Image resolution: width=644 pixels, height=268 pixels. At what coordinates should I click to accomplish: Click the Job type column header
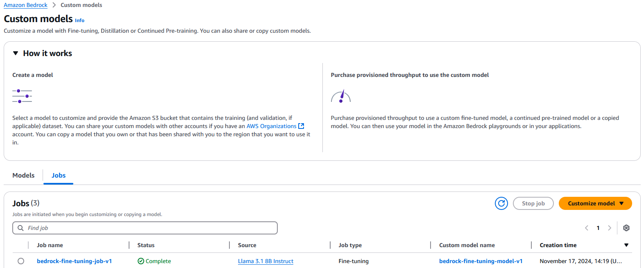(x=350, y=245)
